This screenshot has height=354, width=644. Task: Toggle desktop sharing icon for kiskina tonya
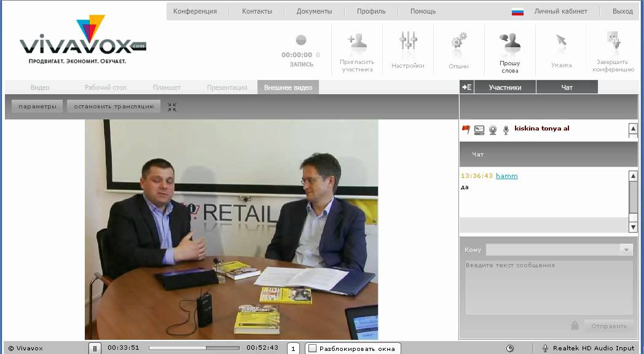pyautogui.click(x=479, y=130)
